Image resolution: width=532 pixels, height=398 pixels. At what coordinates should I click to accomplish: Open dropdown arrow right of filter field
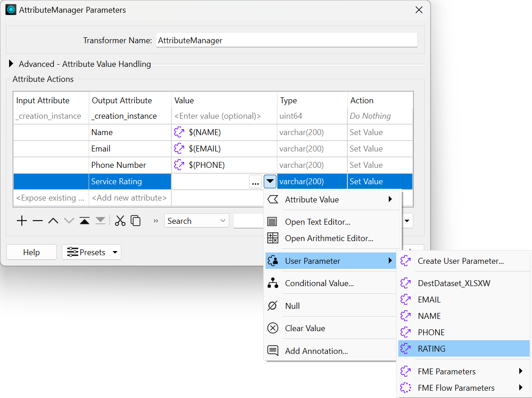pos(407,221)
